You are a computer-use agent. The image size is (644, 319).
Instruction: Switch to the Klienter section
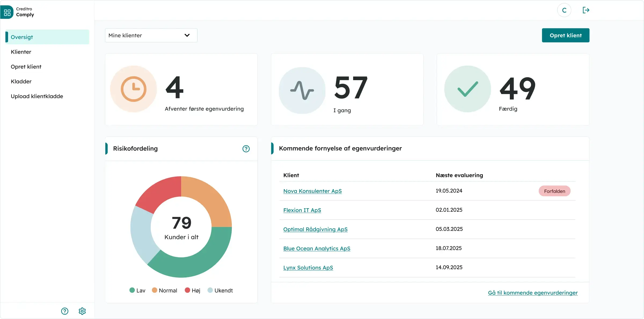(21, 52)
